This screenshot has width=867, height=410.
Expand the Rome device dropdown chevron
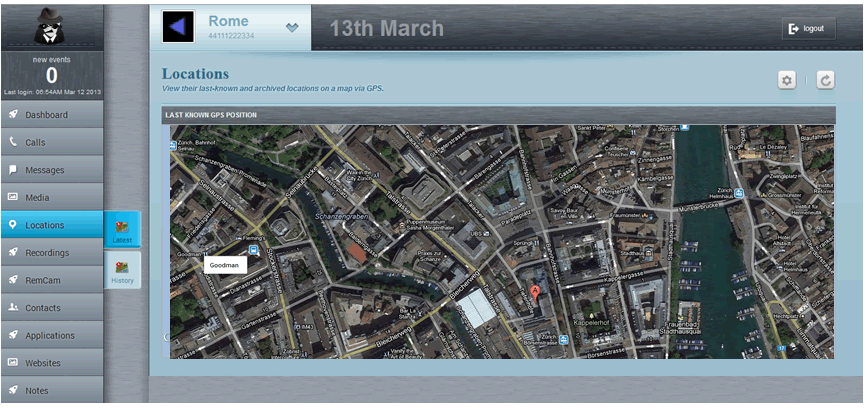pyautogui.click(x=292, y=28)
